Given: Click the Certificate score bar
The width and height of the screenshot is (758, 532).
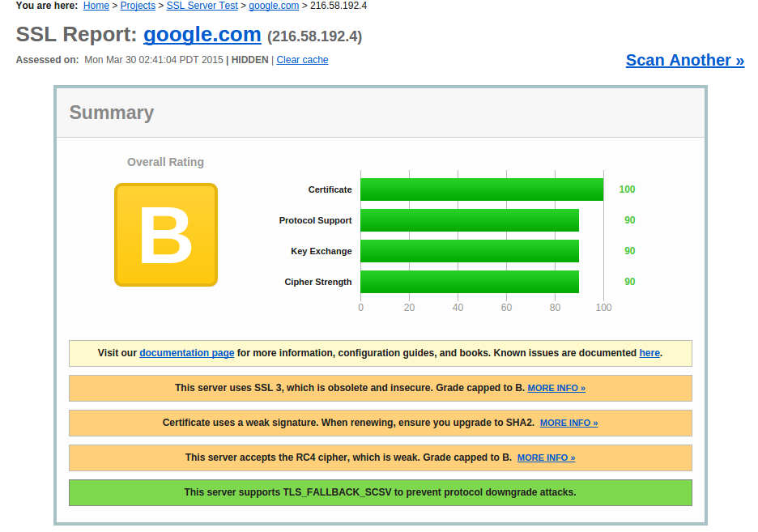Looking at the screenshot, I should pyautogui.click(x=482, y=189).
